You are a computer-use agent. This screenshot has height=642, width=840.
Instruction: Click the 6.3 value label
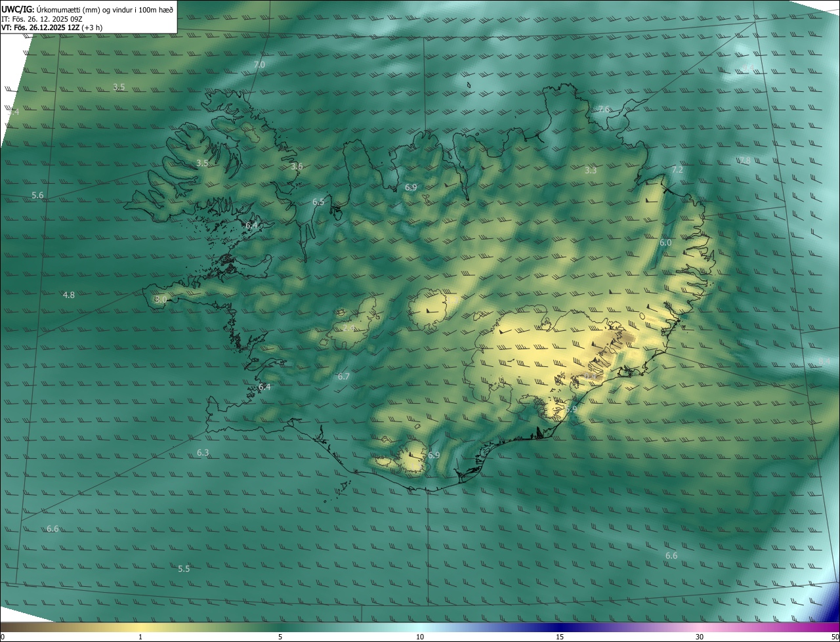pyautogui.click(x=203, y=453)
